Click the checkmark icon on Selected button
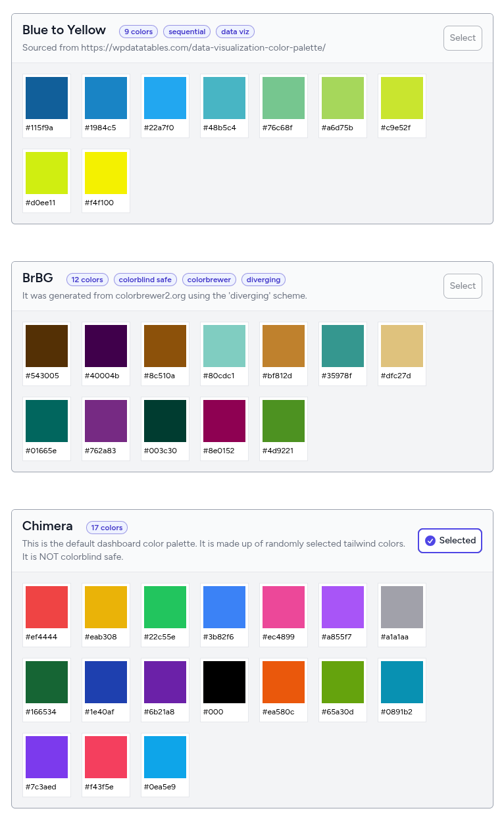Viewport: 504px width, 819px height. click(x=430, y=540)
